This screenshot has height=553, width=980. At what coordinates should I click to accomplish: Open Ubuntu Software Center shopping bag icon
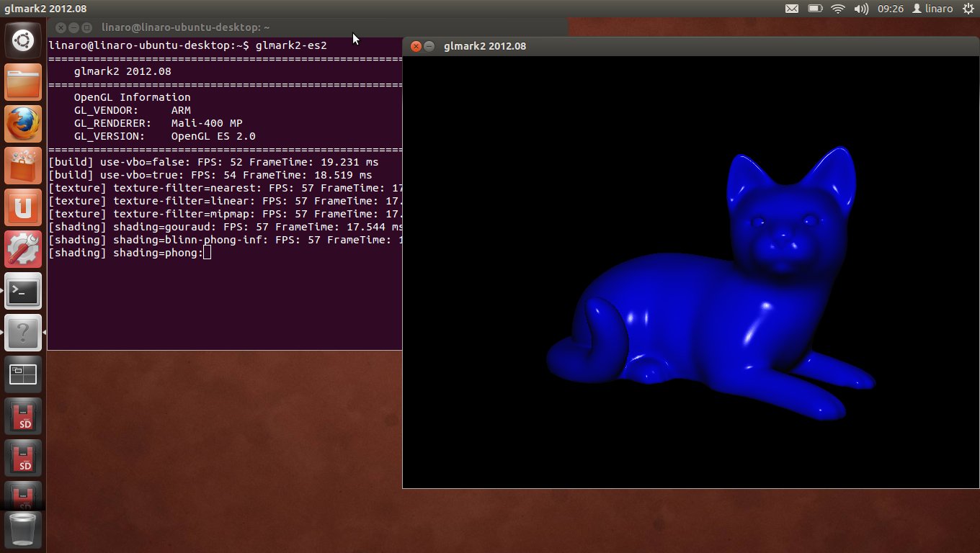24,166
